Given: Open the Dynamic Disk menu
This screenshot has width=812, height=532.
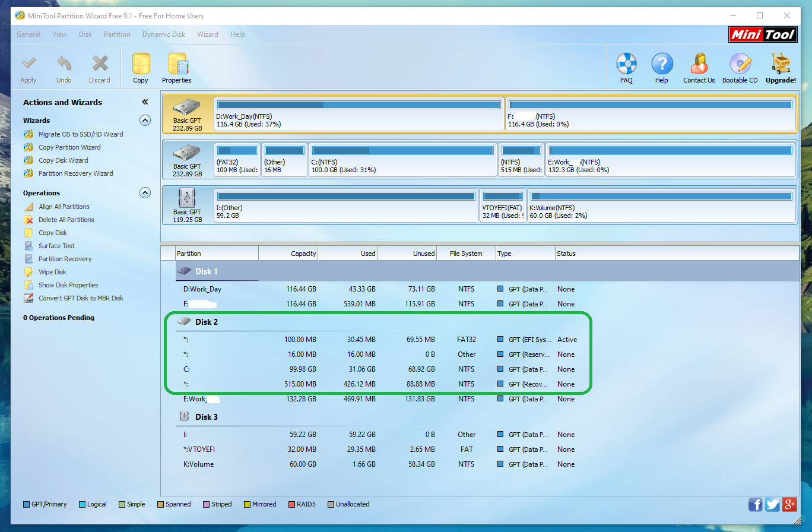Looking at the screenshot, I should tap(164, 34).
